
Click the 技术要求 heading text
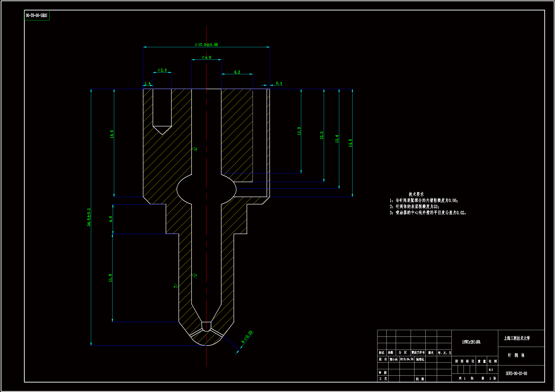[x=416, y=194]
